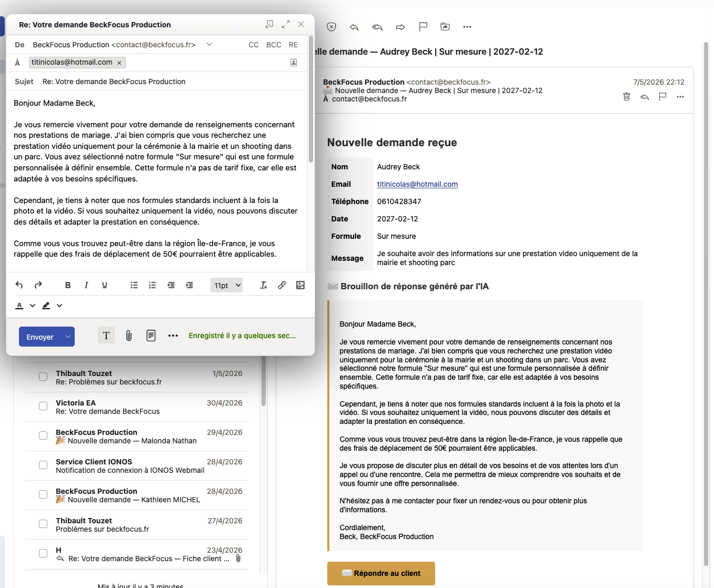Toggle the T formatting toolbar button

[106, 336]
